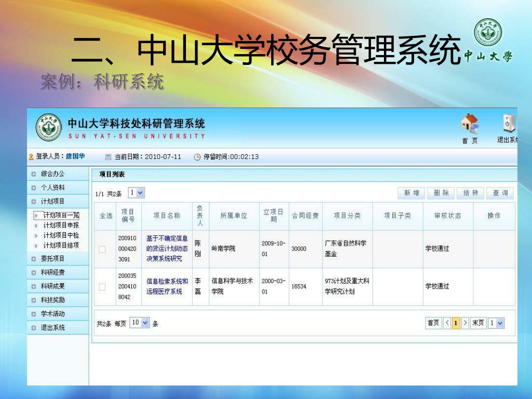Click arrow icon beside 计划项目中检
This screenshot has height=399, width=532.
(x=36, y=235)
